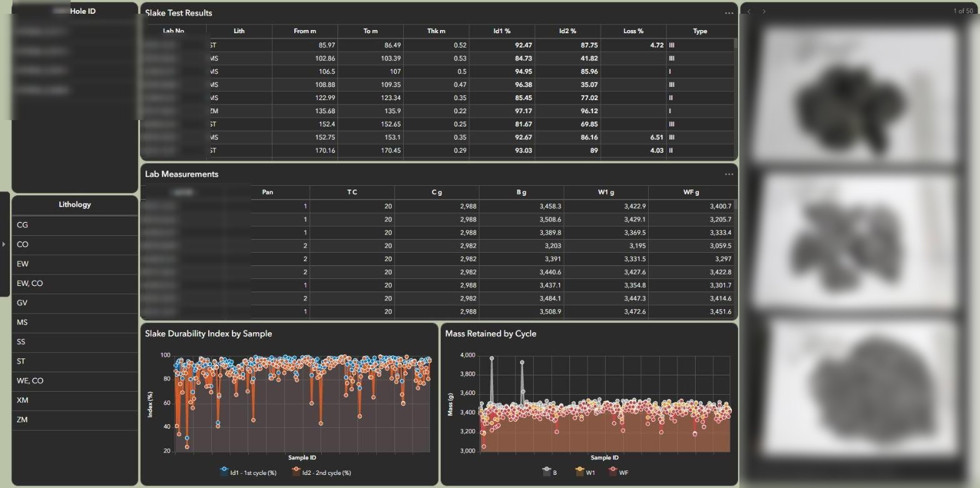Sort by the Type column header
980x488 pixels.
pyautogui.click(x=700, y=31)
